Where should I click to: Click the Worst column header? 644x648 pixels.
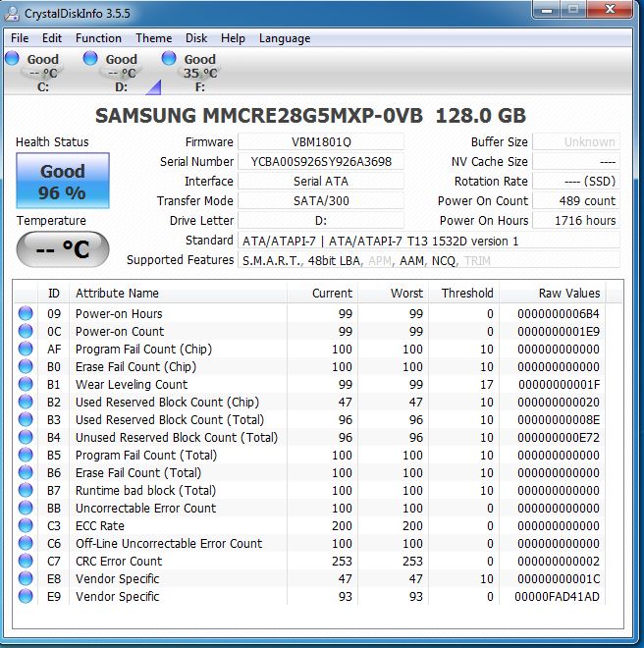393,293
